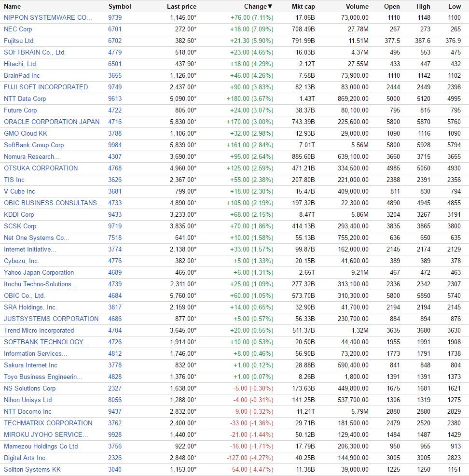The height and width of the screenshot is (476, 469).
Task: Open TECHMATRIX CORPORATION link
Action: pos(48,423)
